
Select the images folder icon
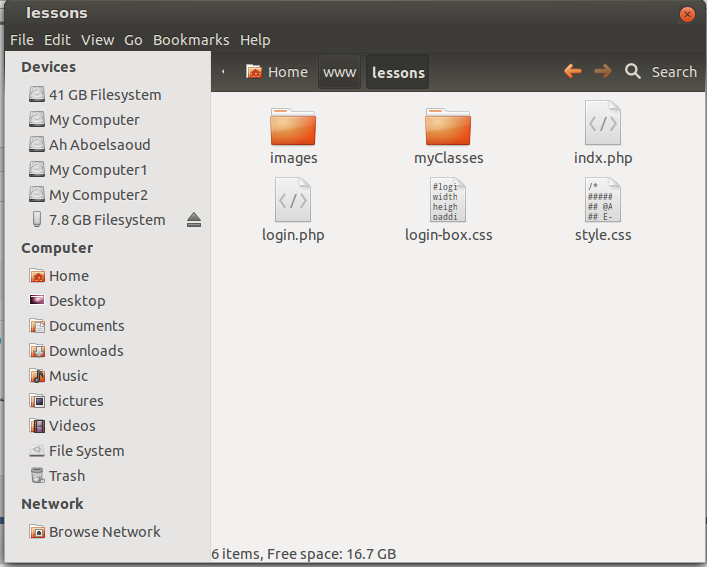tap(293, 127)
